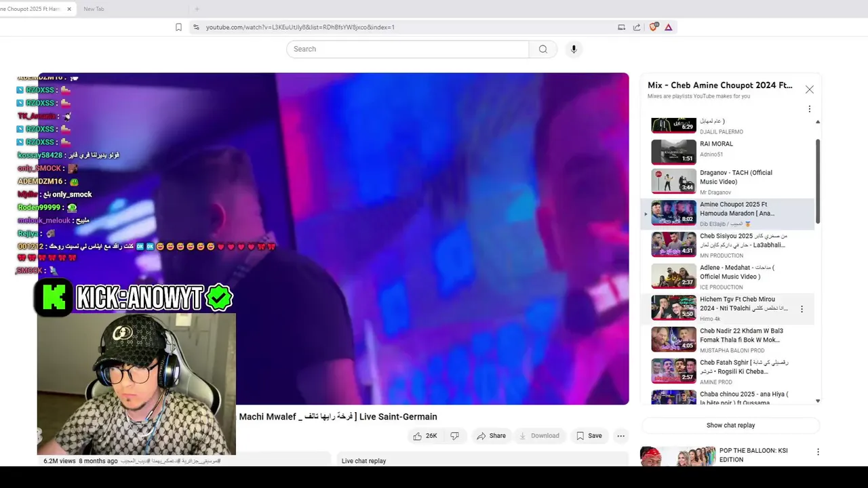Open options for POP THE BALLOON video

(x=818, y=452)
